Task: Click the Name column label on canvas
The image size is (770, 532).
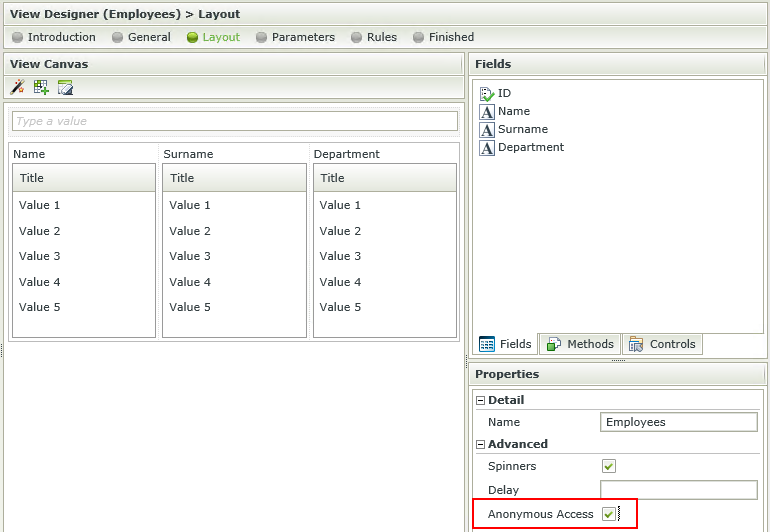Action: (29, 154)
